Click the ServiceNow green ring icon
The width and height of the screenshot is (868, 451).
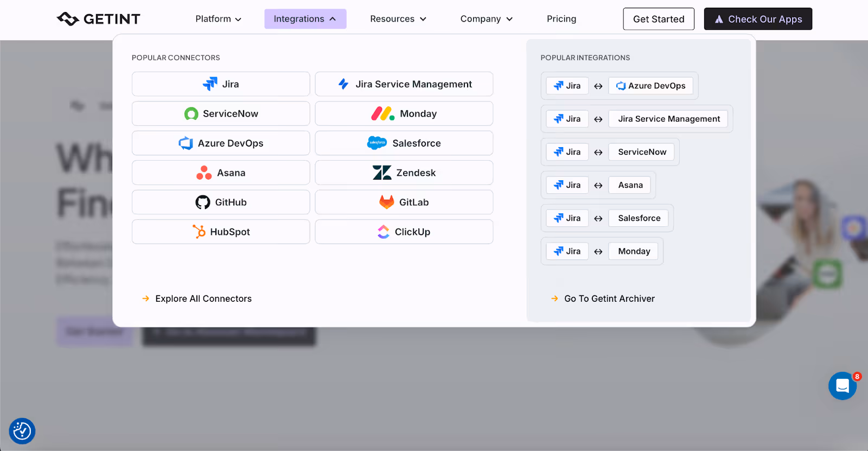tap(191, 114)
